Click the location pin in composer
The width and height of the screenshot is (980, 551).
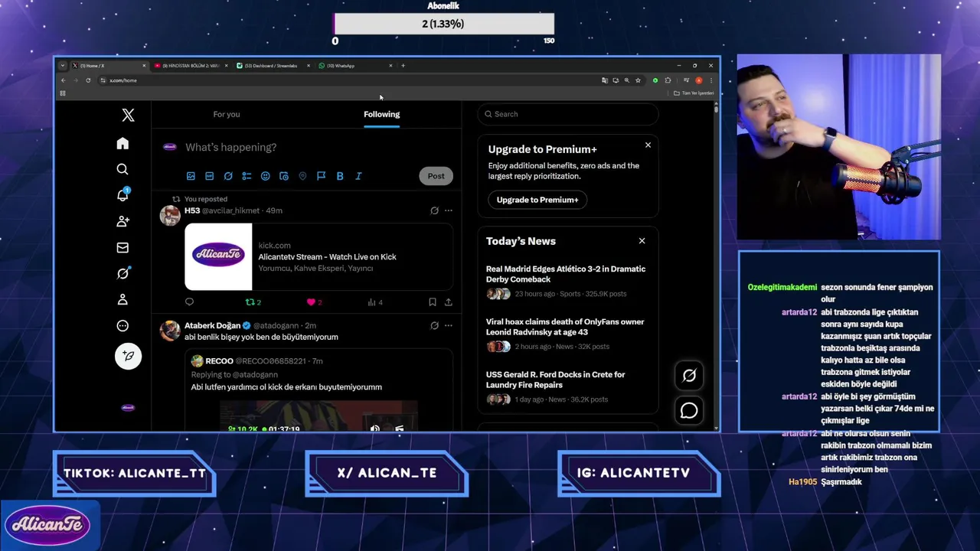[x=302, y=176]
